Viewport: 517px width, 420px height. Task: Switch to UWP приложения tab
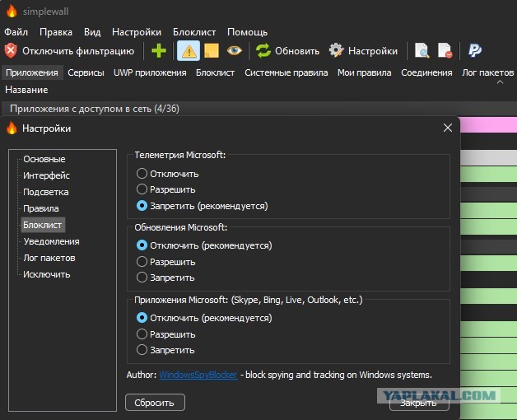click(150, 72)
